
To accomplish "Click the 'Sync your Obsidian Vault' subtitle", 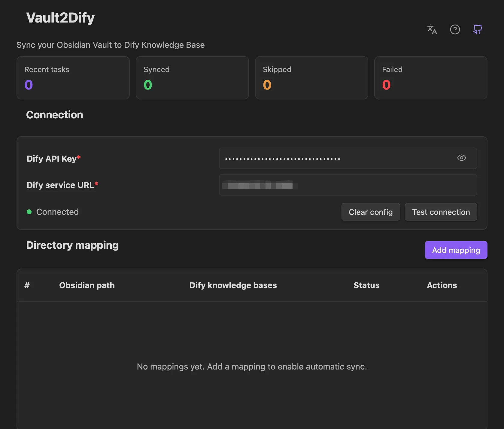I will pos(111,45).
